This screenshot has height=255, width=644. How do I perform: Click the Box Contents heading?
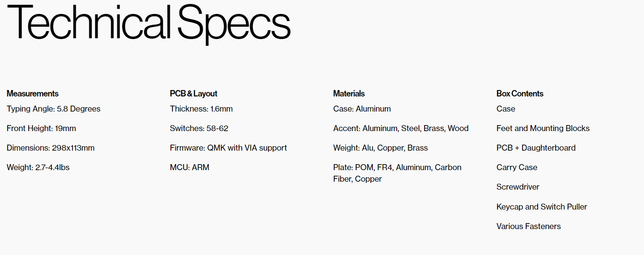coord(520,94)
